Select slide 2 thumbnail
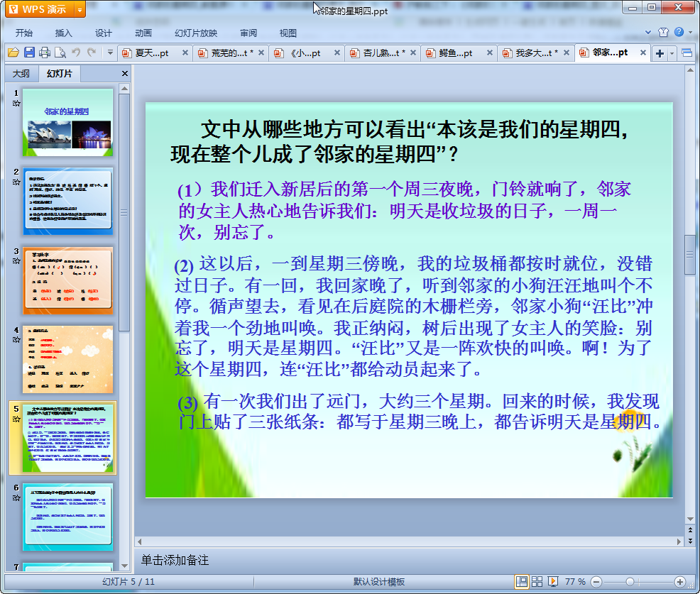This screenshot has width=700, height=594. point(68,202)
